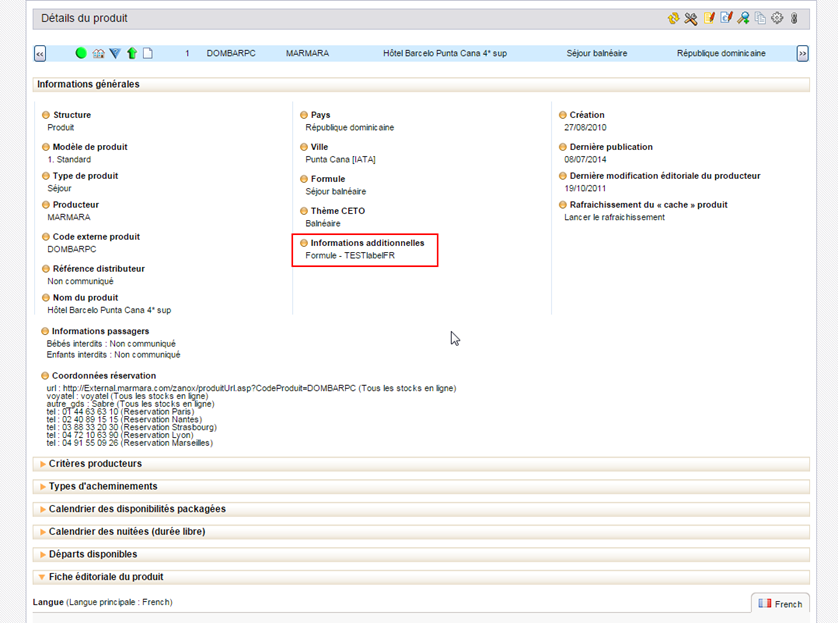Click the yellow refresh arrows icon

674,19
